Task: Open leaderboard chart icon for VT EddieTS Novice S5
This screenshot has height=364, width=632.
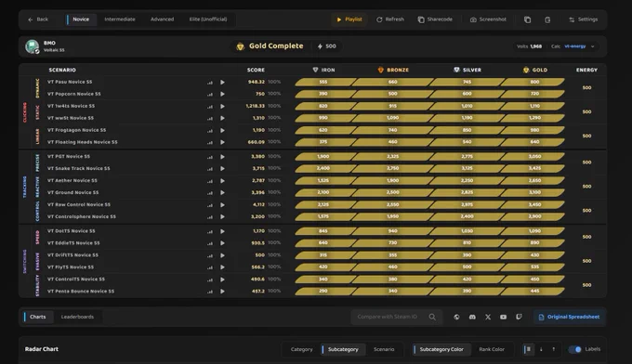Action: click(210, 243)
